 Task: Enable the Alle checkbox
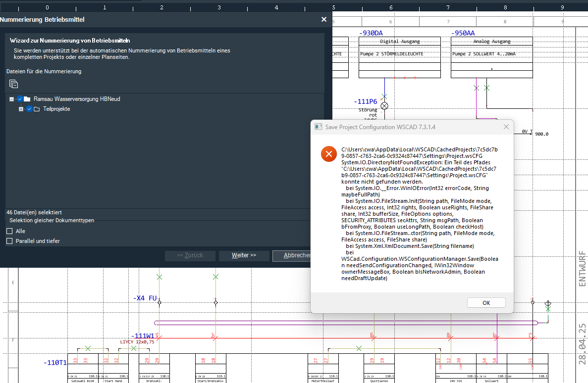point(9,231)
